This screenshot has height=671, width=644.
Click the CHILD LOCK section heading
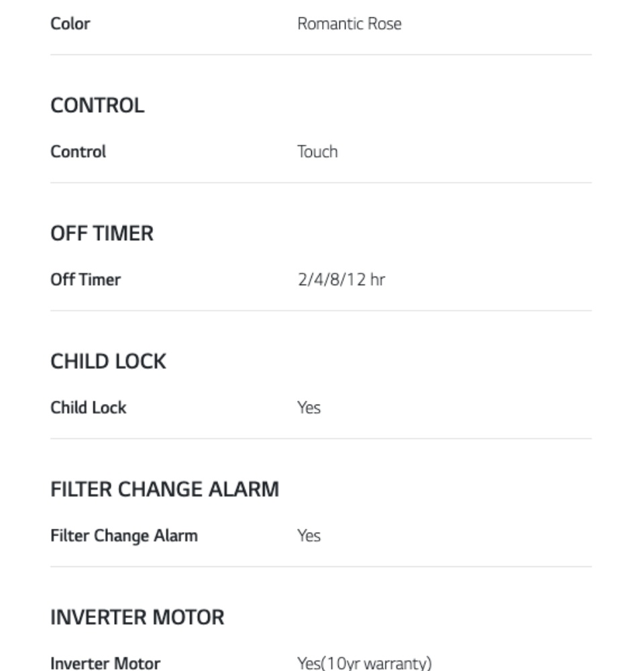click(x=108, y=362)
